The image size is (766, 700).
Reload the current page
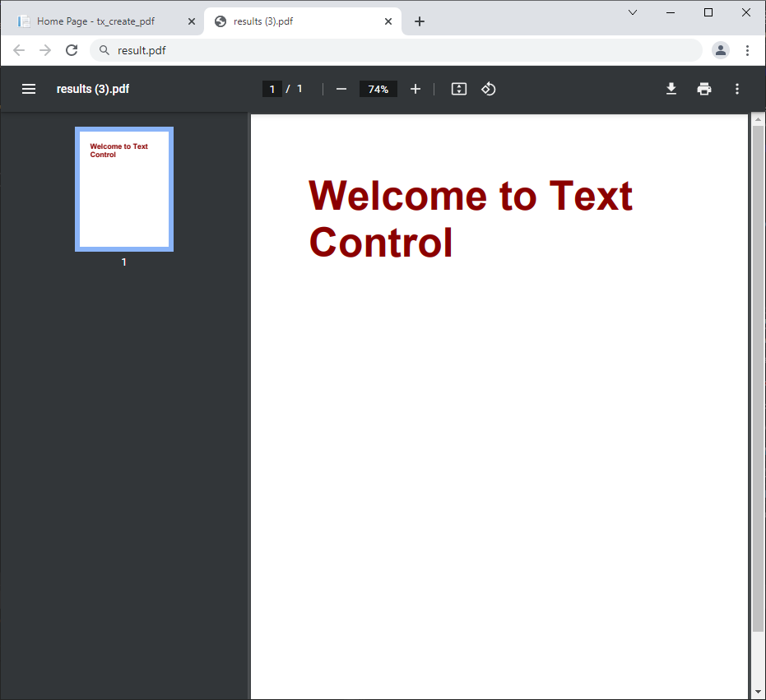[x=72, y=50]
